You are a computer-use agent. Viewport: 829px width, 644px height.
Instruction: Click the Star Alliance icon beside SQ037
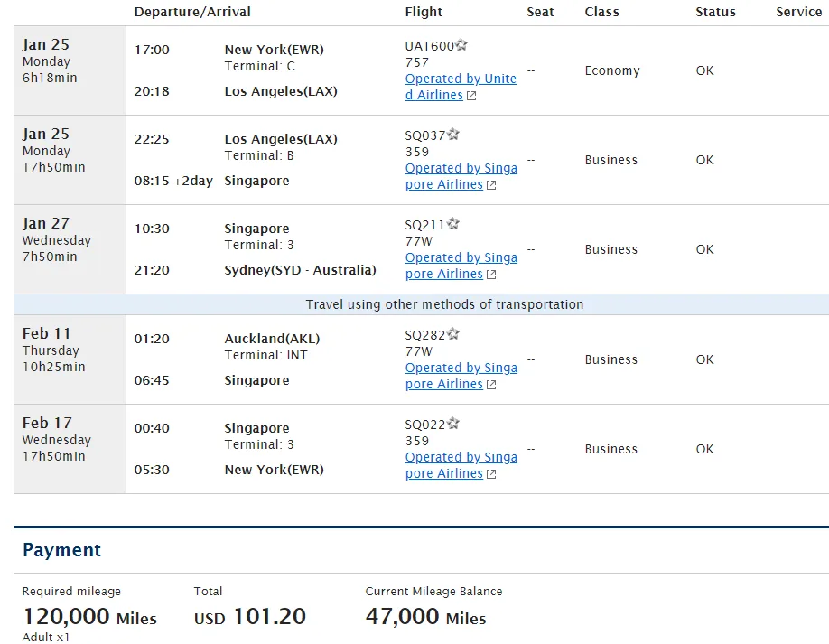pyautogui.click(x=453, y=135)
